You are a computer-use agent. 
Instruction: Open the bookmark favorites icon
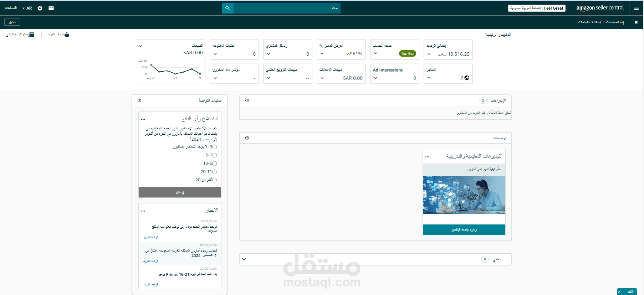click(x=636, y=22)
